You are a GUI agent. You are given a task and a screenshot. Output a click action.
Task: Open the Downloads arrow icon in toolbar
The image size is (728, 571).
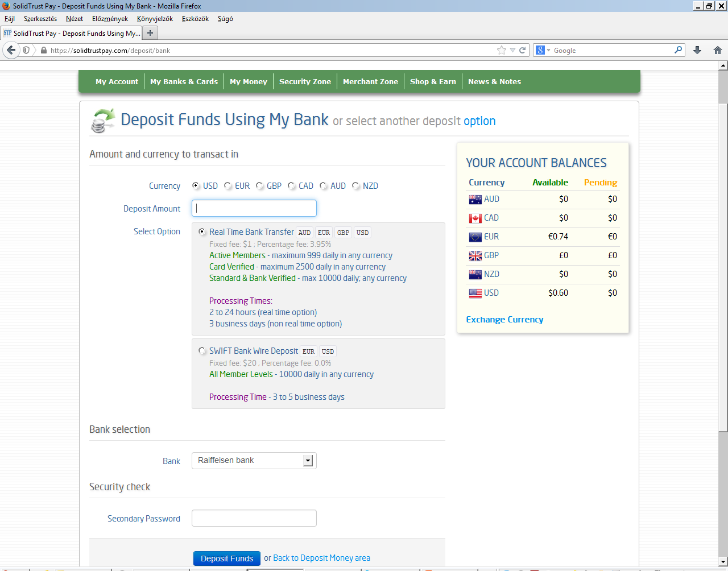[697, 50]
